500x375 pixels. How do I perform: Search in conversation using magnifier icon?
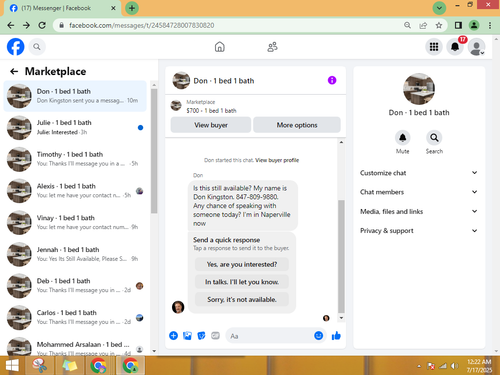point(434,138)
